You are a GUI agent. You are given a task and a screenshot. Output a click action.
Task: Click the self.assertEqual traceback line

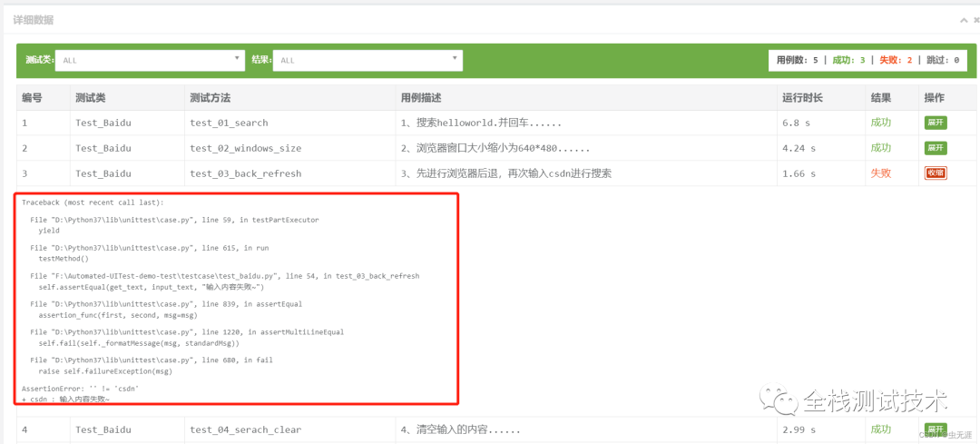(152, 287)
